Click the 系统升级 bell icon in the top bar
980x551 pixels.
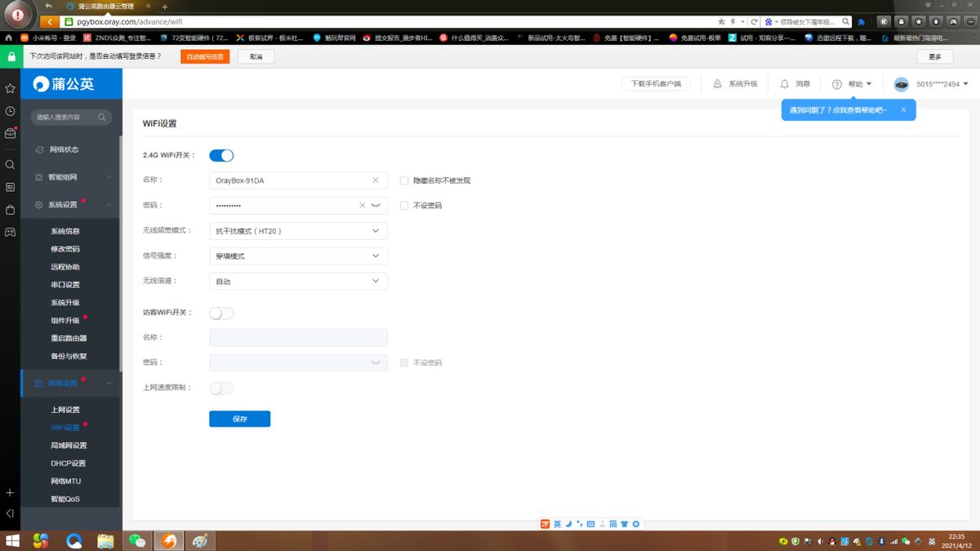(717, 84)
